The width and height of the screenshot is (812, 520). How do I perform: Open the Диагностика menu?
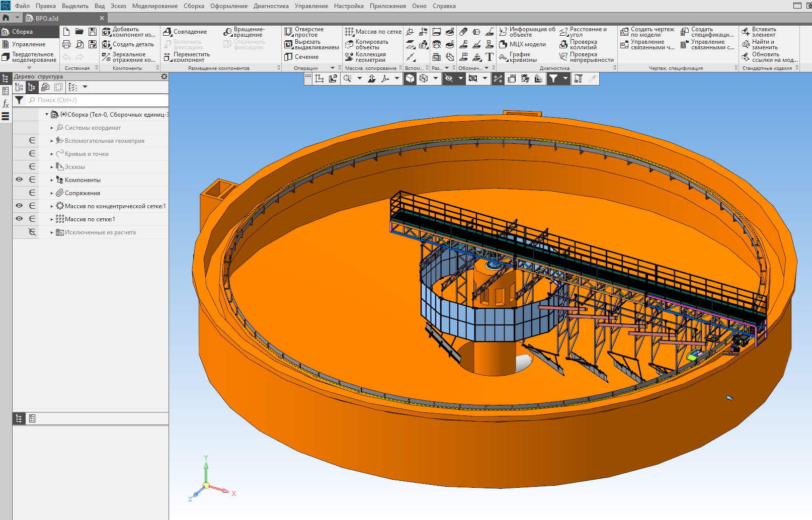pyautogui.click(x=271, y=6)
